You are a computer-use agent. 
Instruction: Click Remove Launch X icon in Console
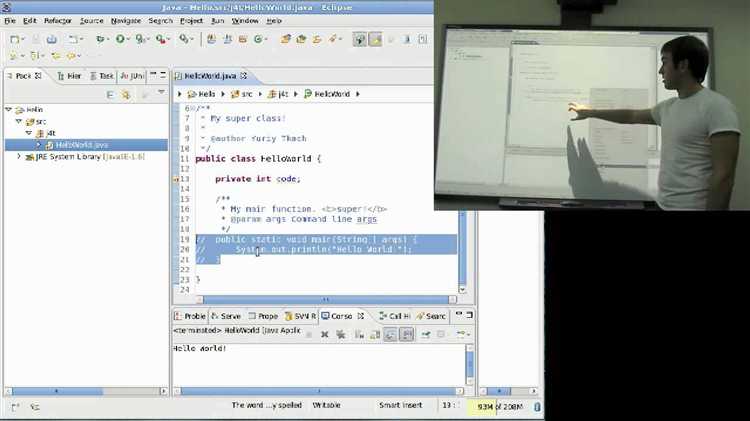[324, 334]
